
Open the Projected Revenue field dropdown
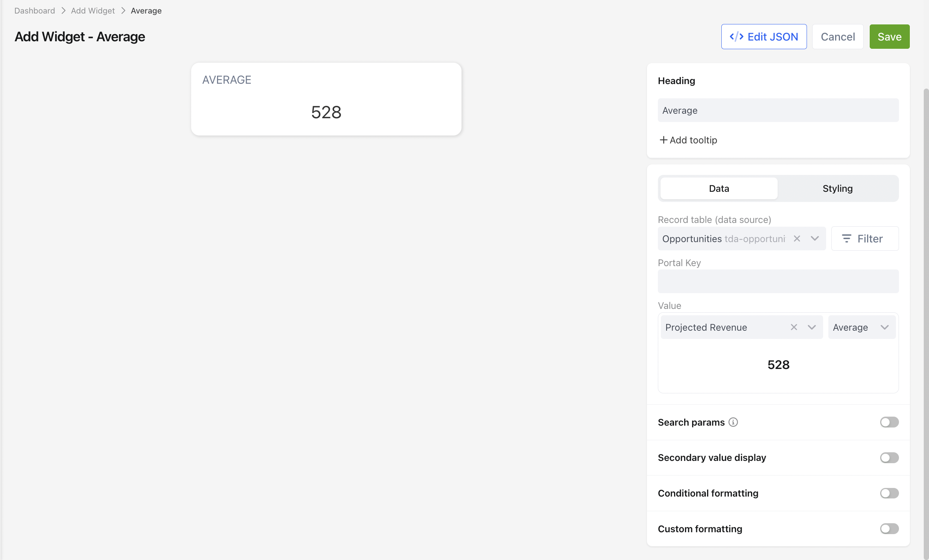[812, 327]
